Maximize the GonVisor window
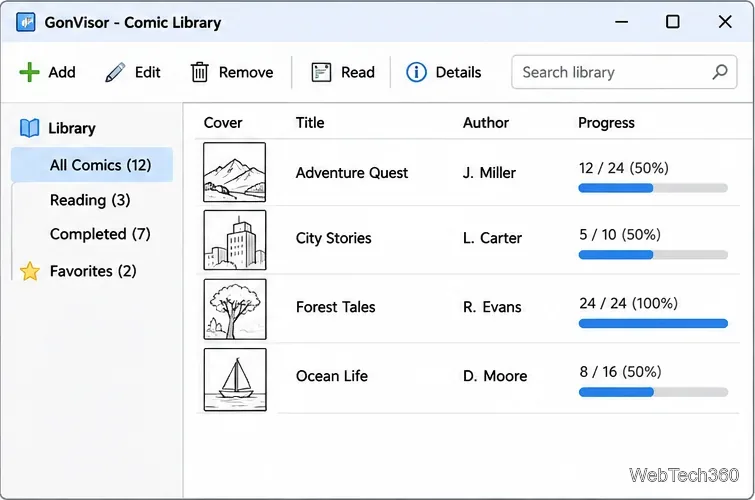Image resolution: width=755 pixels, height=500 pixels. (x=673, y=22)
